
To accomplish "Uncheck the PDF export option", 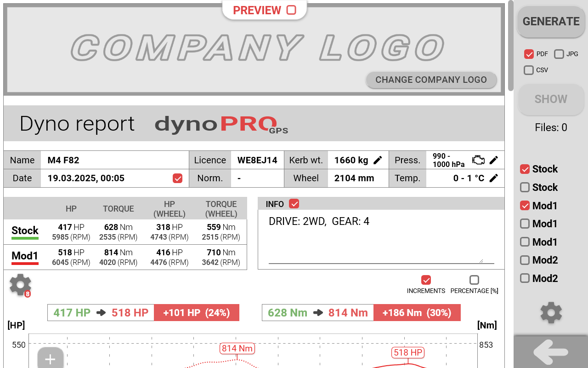I will [529, 54].
